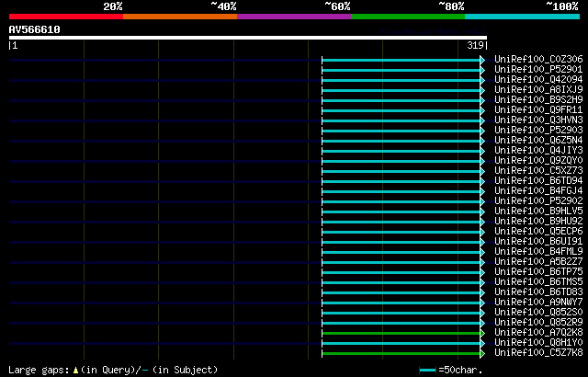Click the 'Large gaps' legend text
The image size is (588, 377).
point(39,370)
